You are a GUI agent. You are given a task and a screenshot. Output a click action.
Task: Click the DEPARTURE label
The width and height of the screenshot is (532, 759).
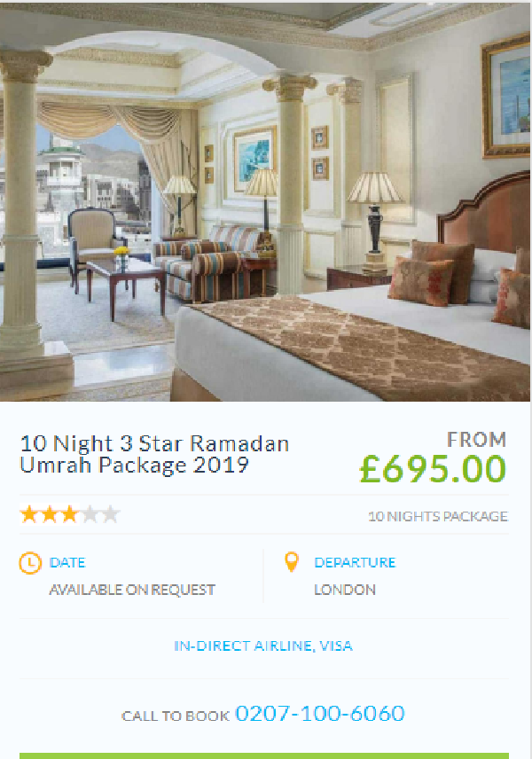point(355,562)
